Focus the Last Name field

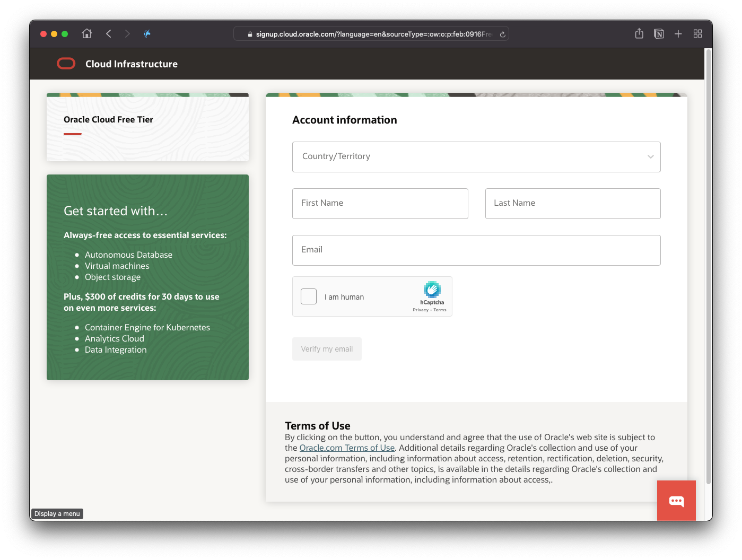pyautogui.click(x=573, y=204)
